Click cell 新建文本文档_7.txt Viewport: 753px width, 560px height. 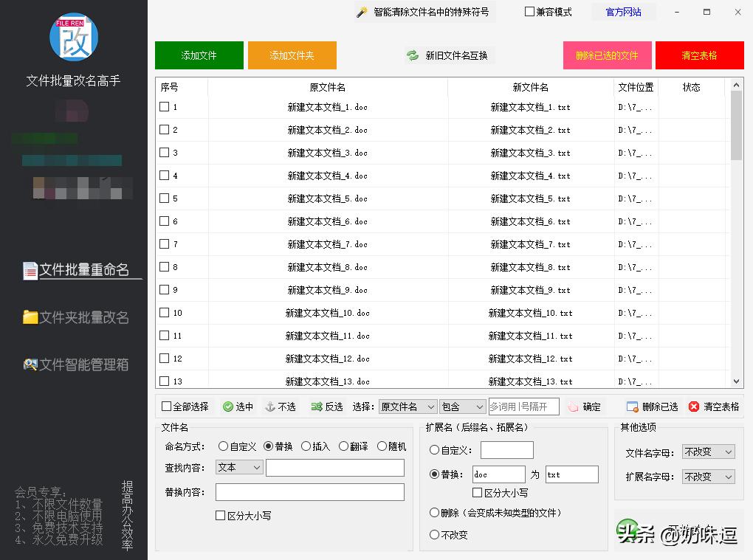point(530,244)
